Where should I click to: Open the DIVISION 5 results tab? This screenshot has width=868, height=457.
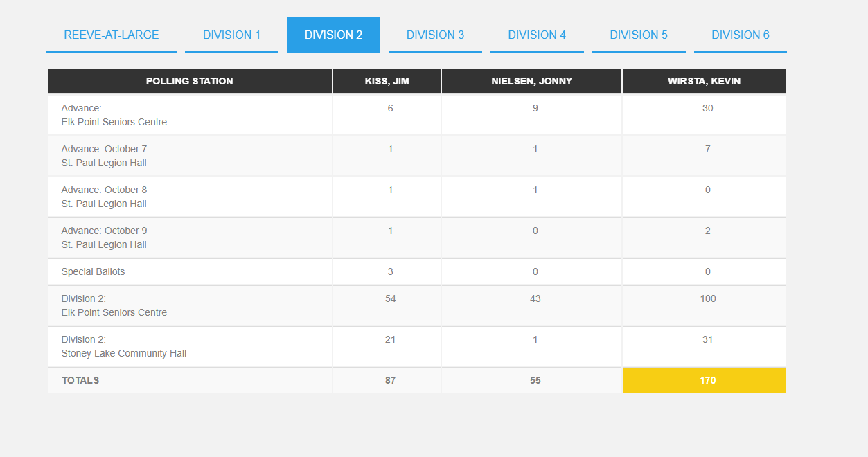point(639,35)
